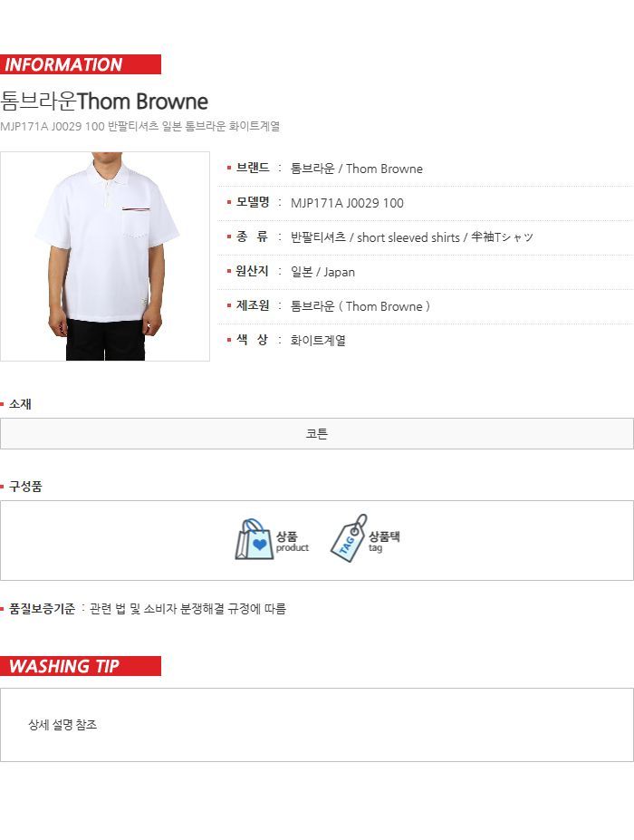Click the blue TAG label icon
Viewport: 634px width, 840px height.
pos(349,538)
